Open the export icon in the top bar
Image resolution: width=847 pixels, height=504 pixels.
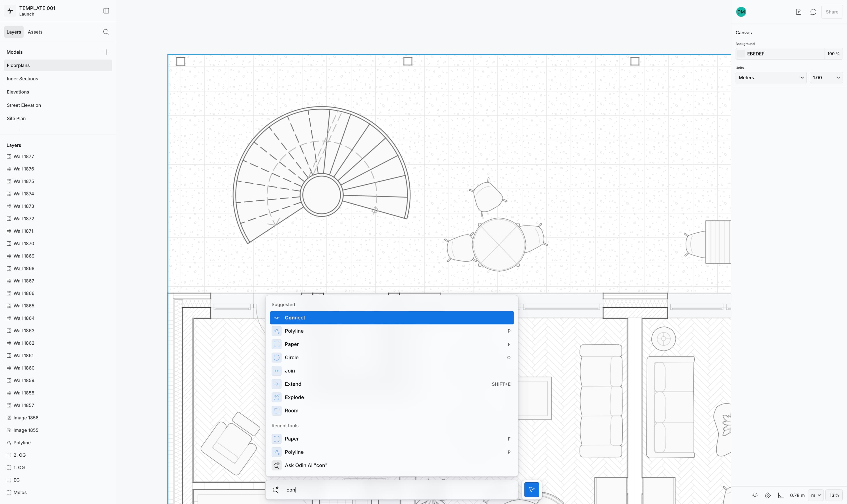[799, 12]
